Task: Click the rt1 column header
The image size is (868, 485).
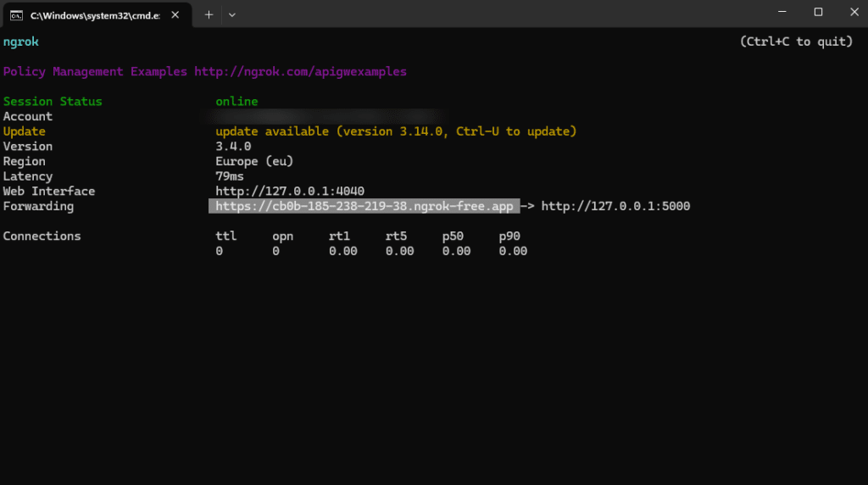Action: [x=339, y=236]
